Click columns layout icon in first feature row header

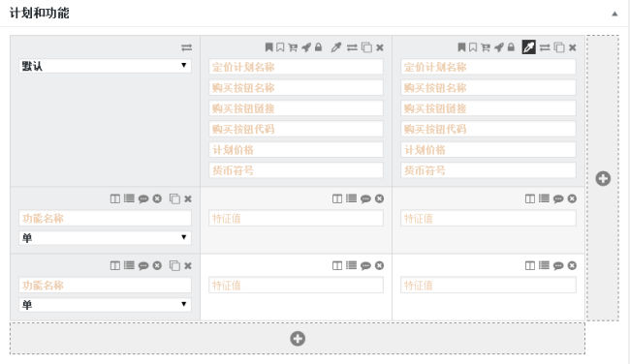115,198
